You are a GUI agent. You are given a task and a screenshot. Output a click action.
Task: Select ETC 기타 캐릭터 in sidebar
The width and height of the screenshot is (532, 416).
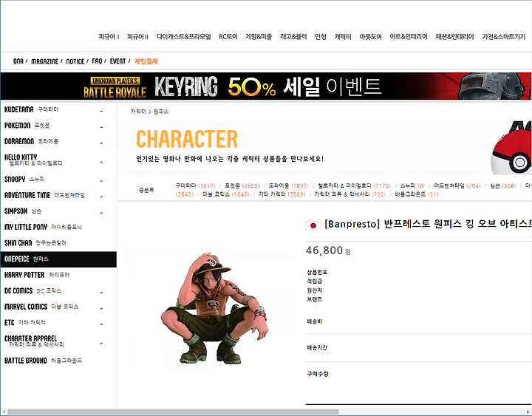25,323
